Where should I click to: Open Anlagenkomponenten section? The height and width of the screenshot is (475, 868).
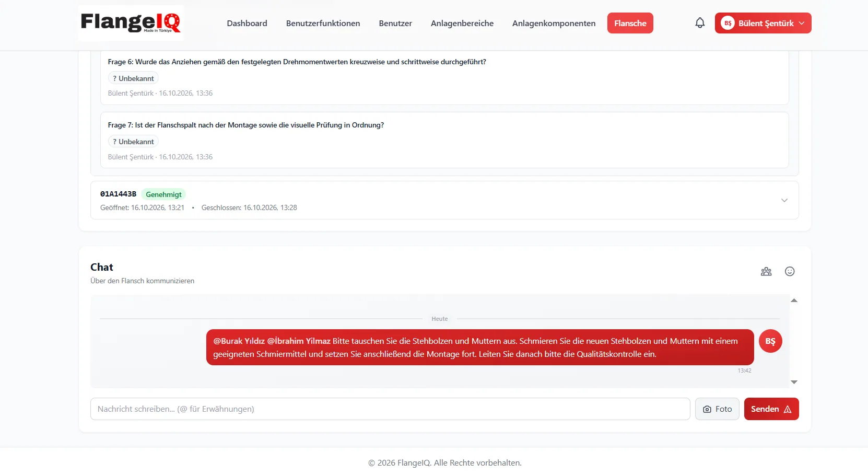pos(554,23)
